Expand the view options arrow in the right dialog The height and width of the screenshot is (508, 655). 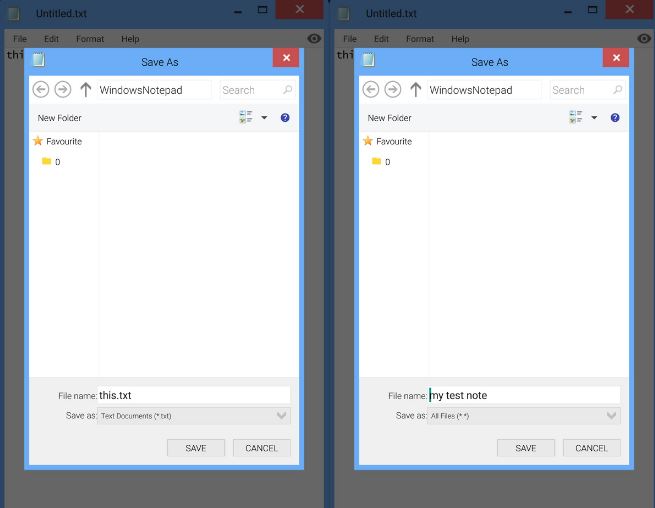click(x=594, y=118)
